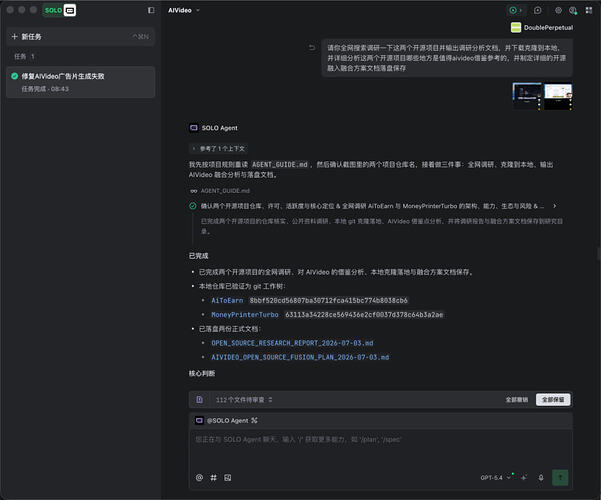Click the image attach icon in input toolbar
Screen dimensions: 601x500
pyautogui.click(x=228, y=477)
